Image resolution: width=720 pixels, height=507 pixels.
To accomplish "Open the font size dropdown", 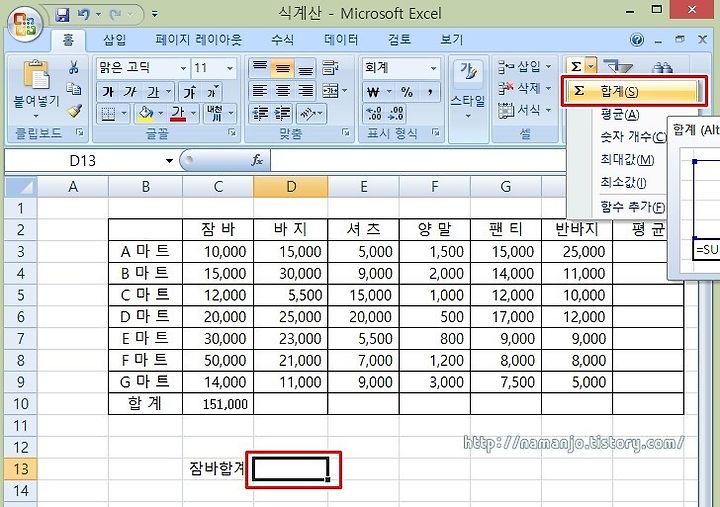I will (x=230, y=68).
